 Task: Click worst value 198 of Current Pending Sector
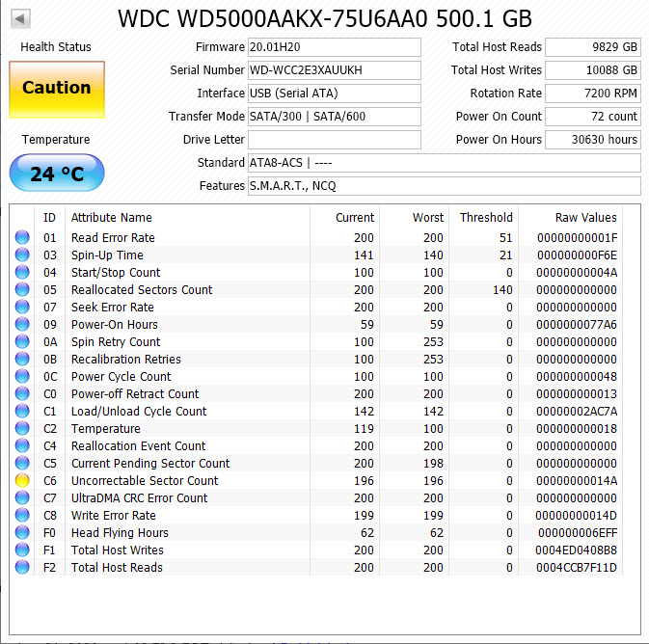(433, 464)
